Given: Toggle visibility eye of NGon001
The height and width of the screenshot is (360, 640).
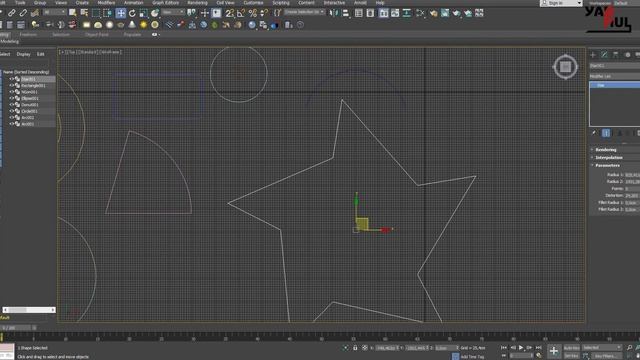Looking at the screenshot, I should [x=11, y=92].
